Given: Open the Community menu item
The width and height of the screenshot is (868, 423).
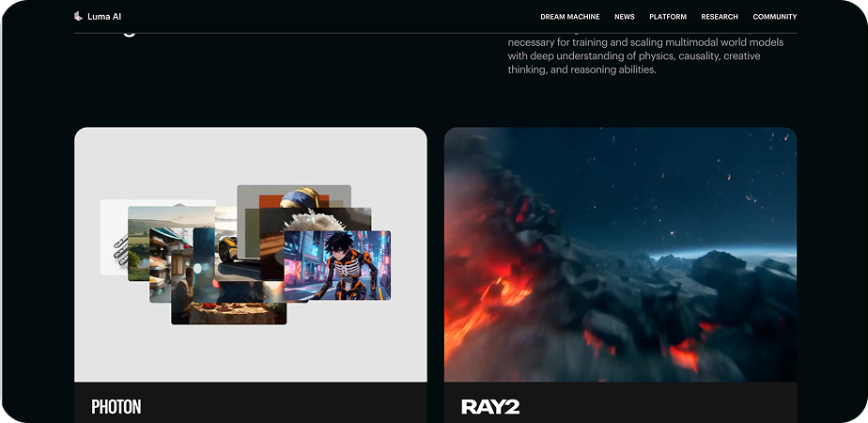Looking at the screenshot, I should click(x=774, y=17).
